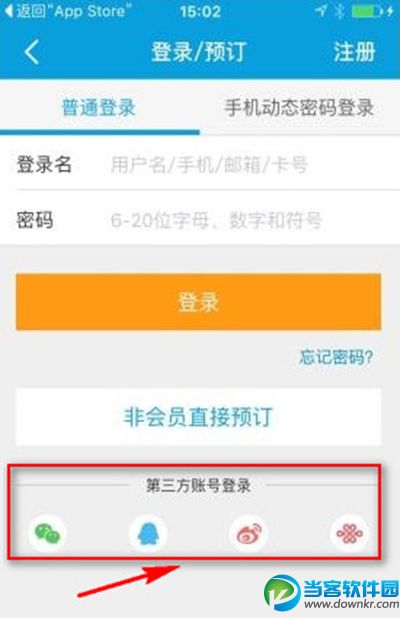Click the 当客软件园 watermark logo
Screen dimensions: 400x618
(x=331, y=594)
